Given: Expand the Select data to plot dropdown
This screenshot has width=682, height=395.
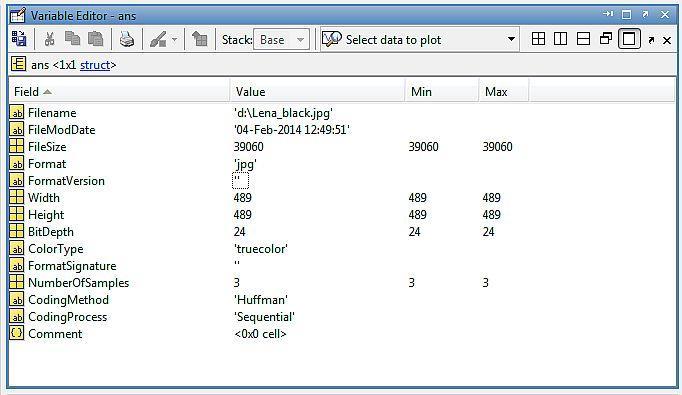Looking at the screenshot, I should point(512,40).
